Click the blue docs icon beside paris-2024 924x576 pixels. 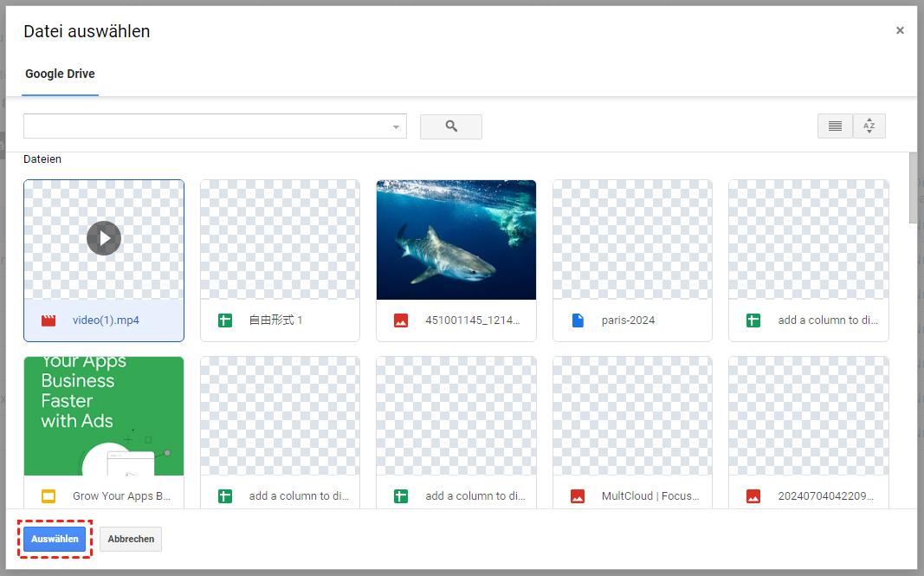(578, 320)
